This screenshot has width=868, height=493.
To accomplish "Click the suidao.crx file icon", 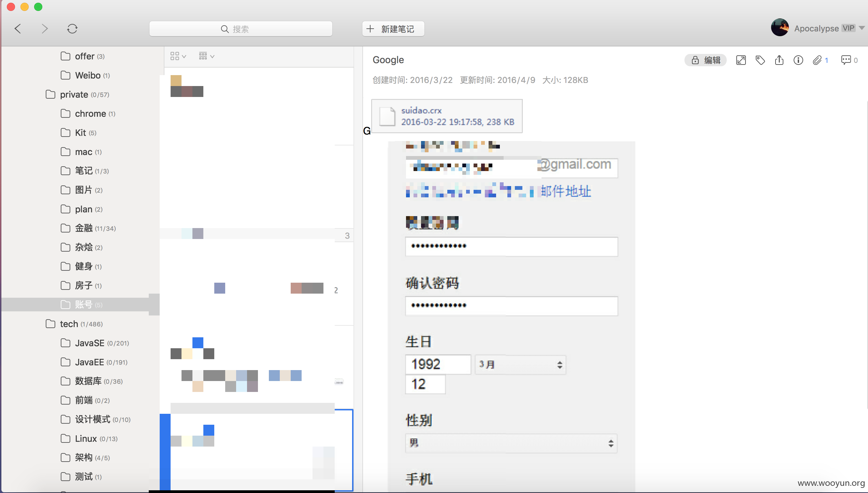I will pyautogui.click(x=387, y=116).
